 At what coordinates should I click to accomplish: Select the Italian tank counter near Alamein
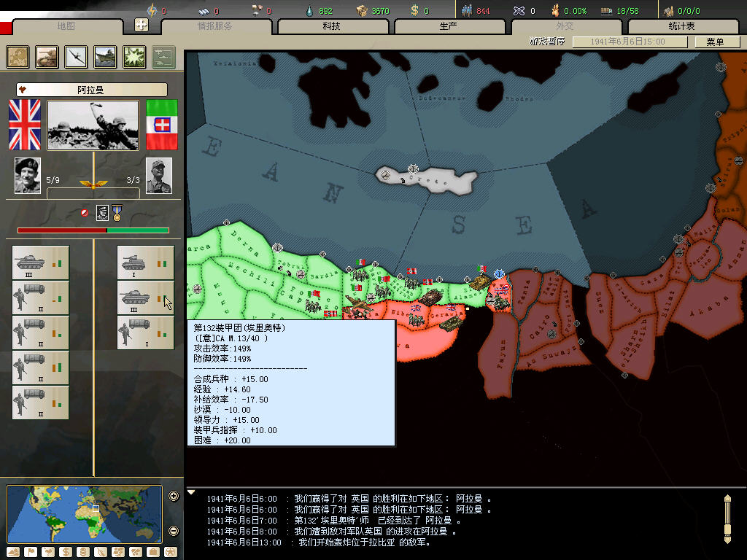pyautogui.click(x=479, y=283)
